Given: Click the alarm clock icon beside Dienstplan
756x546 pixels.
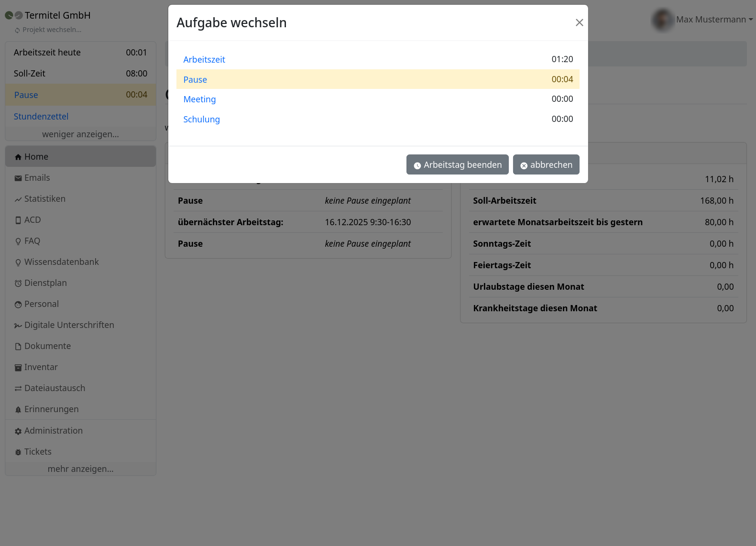Looking at the screenshot, I should (18, 284).
